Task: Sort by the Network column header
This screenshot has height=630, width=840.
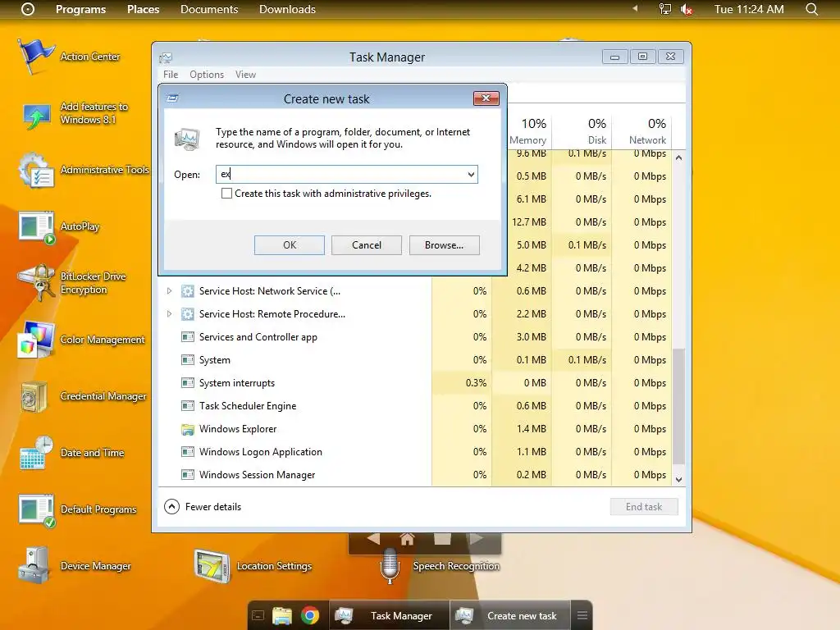Action: point(641,131)
